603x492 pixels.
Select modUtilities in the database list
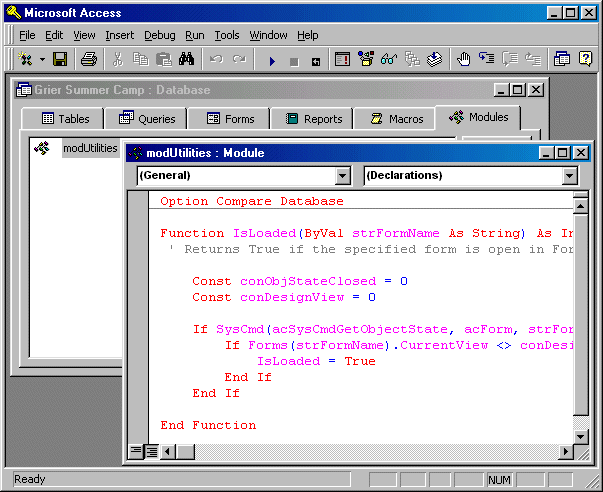click(x=90, y=148)
